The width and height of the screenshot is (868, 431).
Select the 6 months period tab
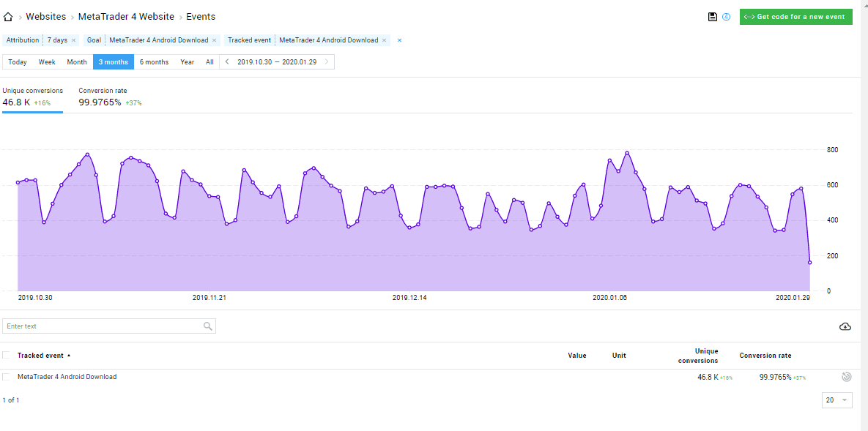click(154, 62)
